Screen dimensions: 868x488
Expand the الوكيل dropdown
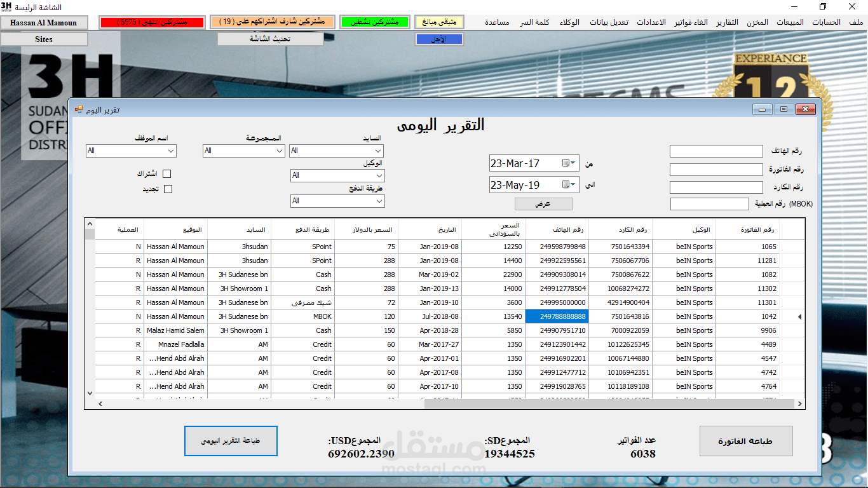pyautogui.click(x=379, y=175)
